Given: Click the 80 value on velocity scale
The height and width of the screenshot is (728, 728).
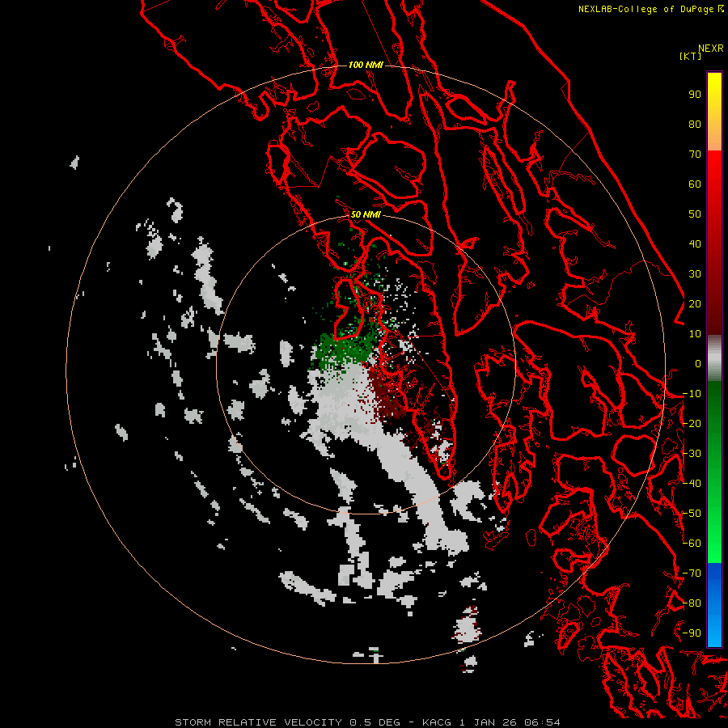Looking at the screenshot, I should coord(695,124).
